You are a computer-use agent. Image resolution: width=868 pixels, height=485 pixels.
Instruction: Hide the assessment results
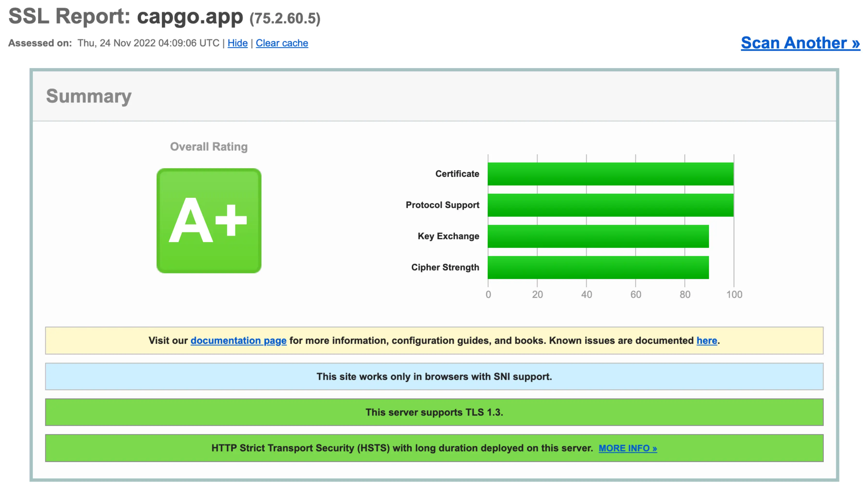point(238,43)
